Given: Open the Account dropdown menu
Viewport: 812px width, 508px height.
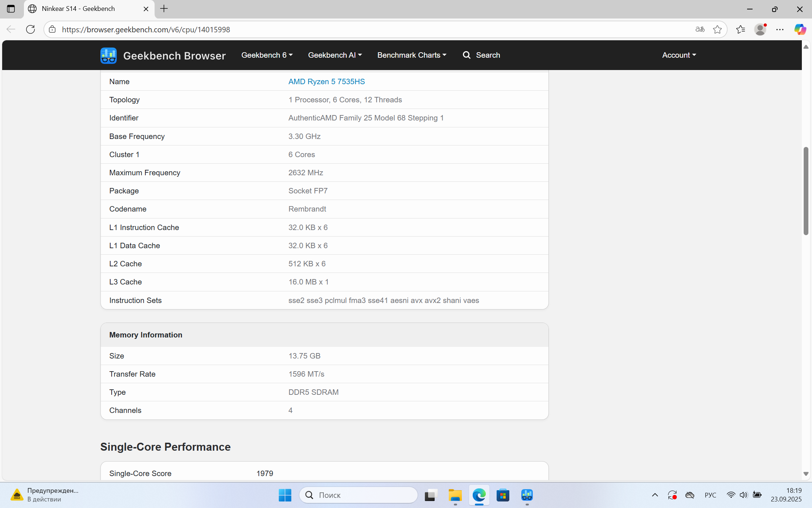Looking at the screenshot, I should tap(679, 55).
